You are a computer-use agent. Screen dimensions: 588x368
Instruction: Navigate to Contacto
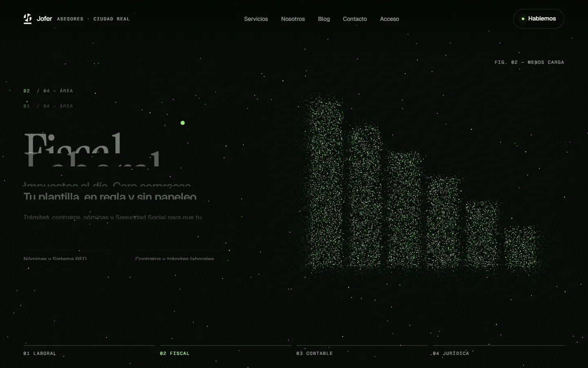pos(355,19)
